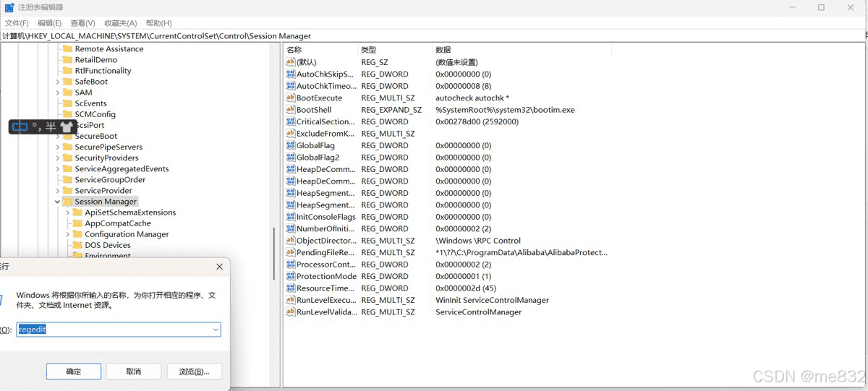
Task: Expand the SecurePipeServers tree node
Action: pos(58,147)
